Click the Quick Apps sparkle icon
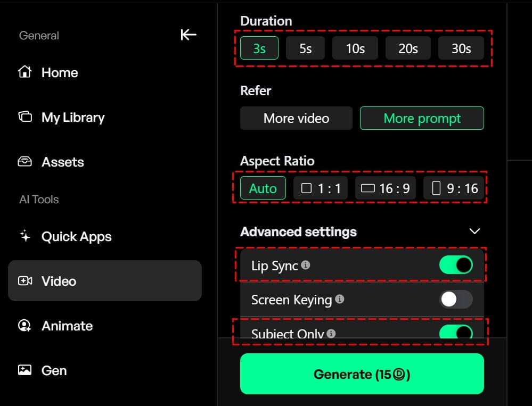Viewport: 532px width, 406px height. 24,236
